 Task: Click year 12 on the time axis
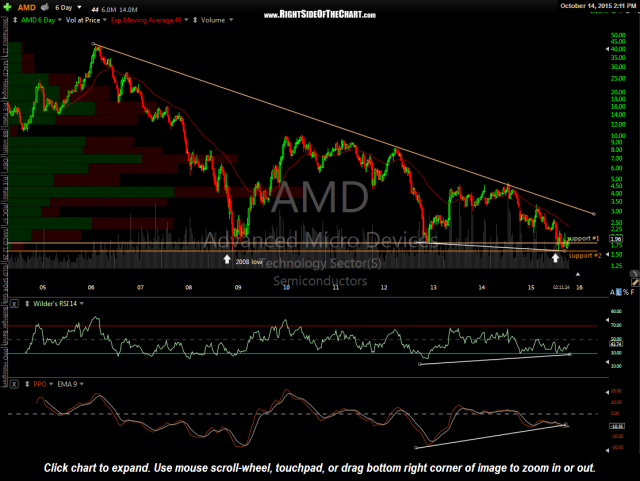point(384,287)
